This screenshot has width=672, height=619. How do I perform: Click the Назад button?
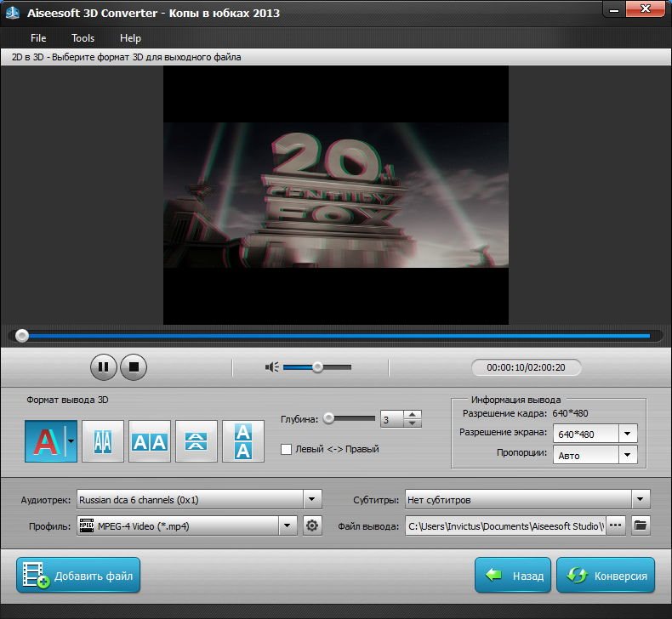[513, 576]
